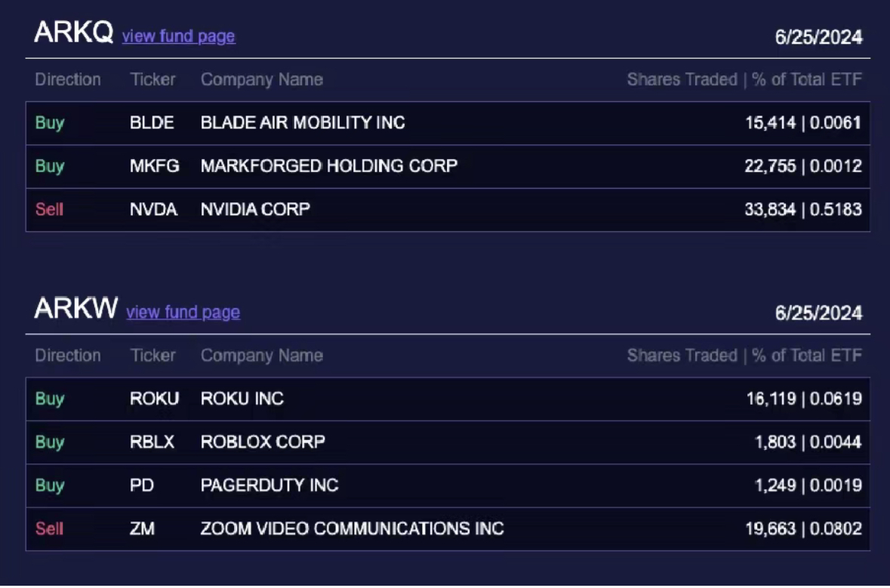Click the ROBLOX CORP company name
This screenshot has height=588, width=890.
click(x=263, y=442)
